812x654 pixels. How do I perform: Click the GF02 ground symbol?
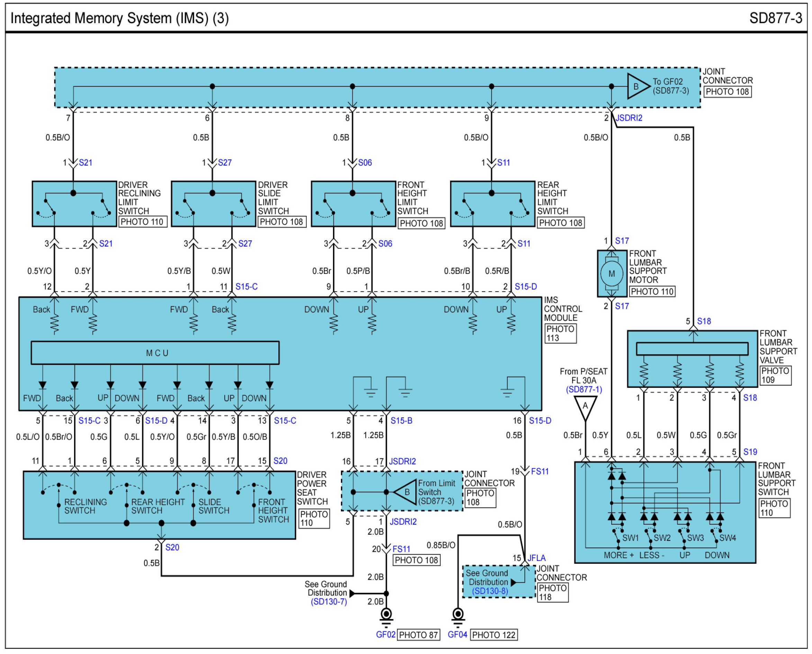[386, 615]
